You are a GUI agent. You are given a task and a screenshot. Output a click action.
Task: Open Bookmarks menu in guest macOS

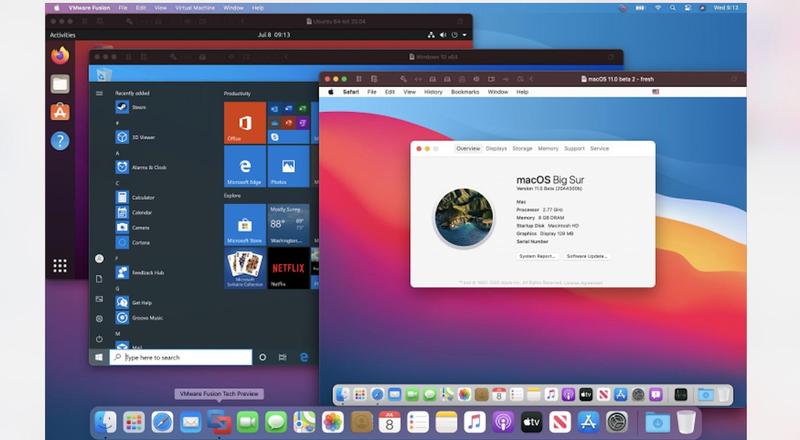(465, 91)
